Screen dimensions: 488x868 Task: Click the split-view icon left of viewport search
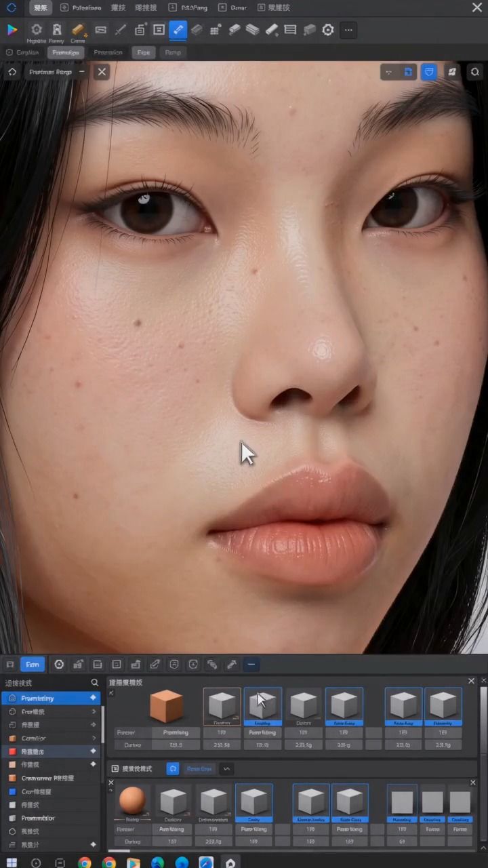click(452, 71)
